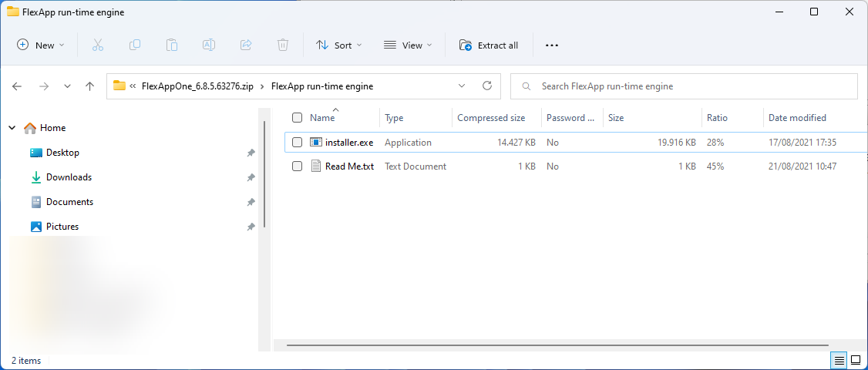Open the Sort dropdown menu
Screen dimensions: 868x370
[x=338, y=45]
